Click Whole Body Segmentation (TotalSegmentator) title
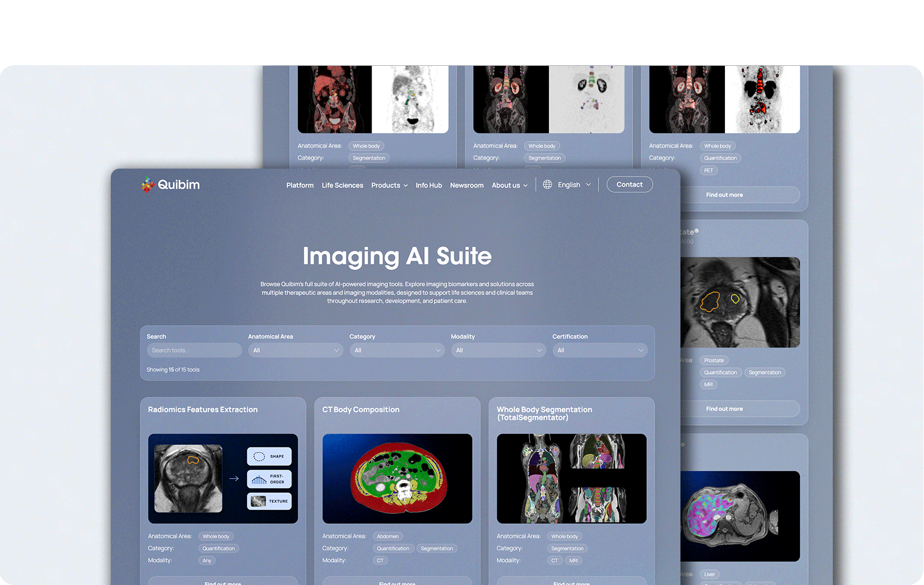The image size is (924, 585). (x=544, y=413)
